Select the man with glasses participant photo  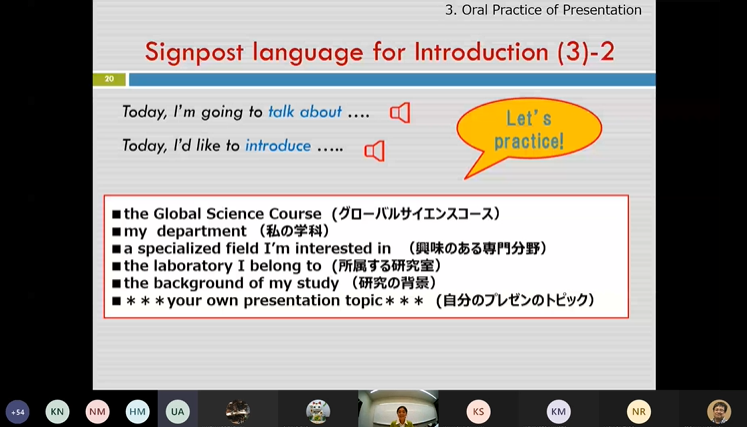coord(719,412)
